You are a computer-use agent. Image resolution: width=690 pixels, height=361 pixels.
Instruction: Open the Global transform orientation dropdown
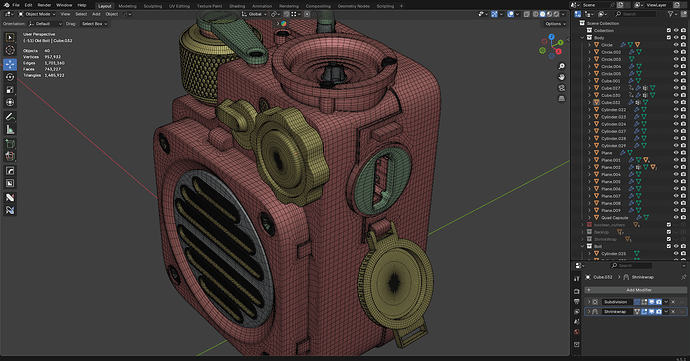click(254, 14)
